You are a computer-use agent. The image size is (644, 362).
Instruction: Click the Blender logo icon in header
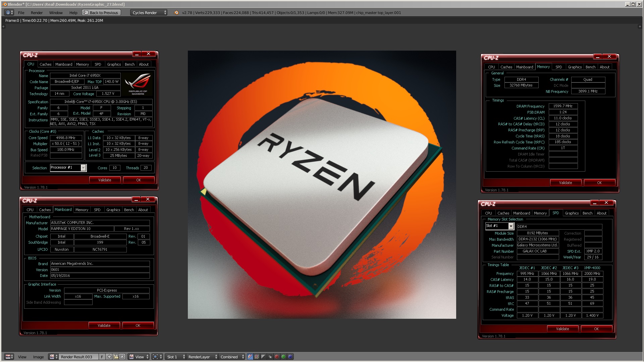tap(176, 13)
